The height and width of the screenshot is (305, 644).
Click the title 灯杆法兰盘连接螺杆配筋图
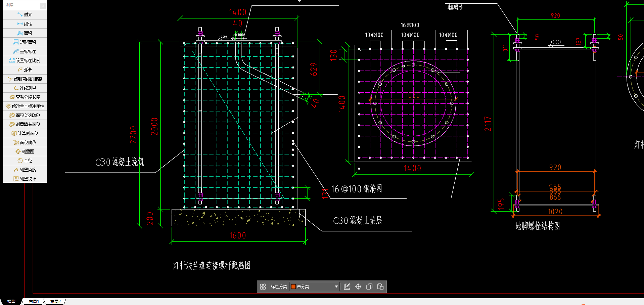pyautogui.click(x=212, y=266)
